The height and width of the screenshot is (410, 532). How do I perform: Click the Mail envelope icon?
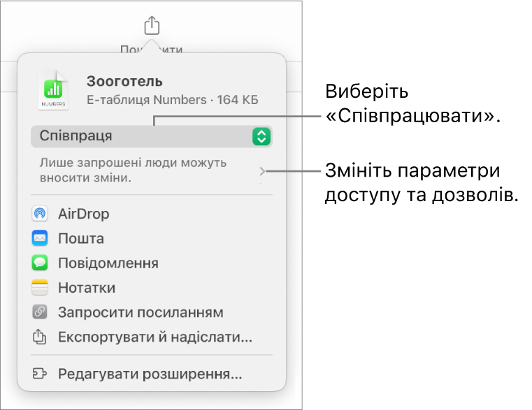coord(40,238)
